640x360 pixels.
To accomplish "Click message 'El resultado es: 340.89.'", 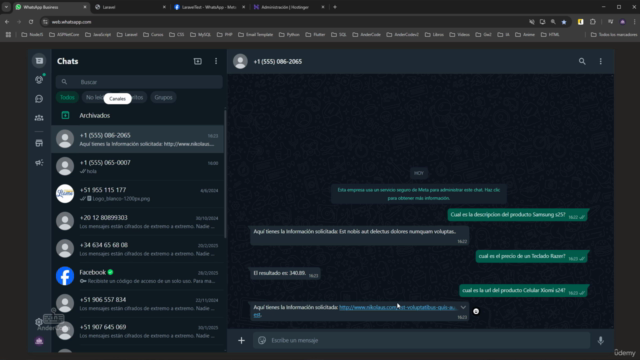I will tap(285, 273).
